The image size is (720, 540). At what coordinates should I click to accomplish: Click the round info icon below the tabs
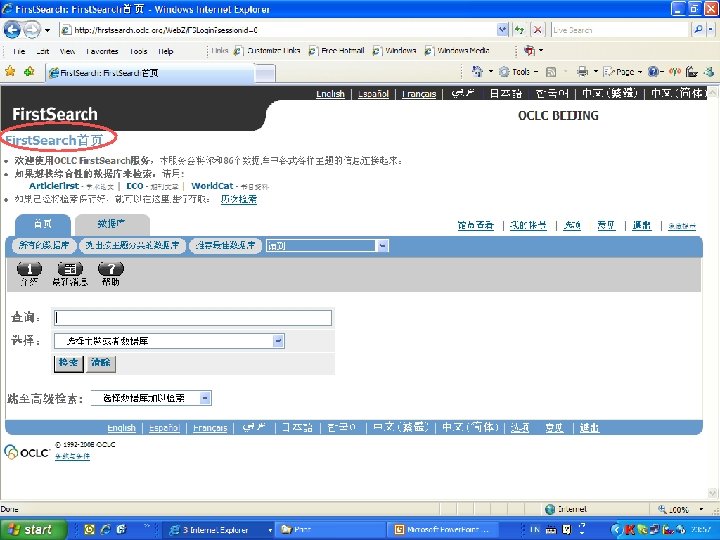[29, 269]
